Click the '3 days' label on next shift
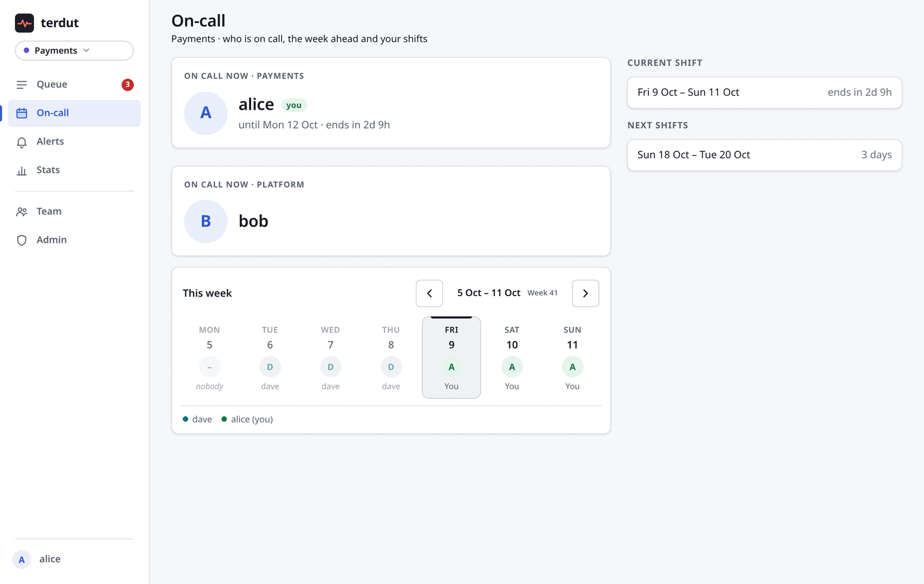The height and width of the screenshot is (584, 924). click(x=877, y=155)
